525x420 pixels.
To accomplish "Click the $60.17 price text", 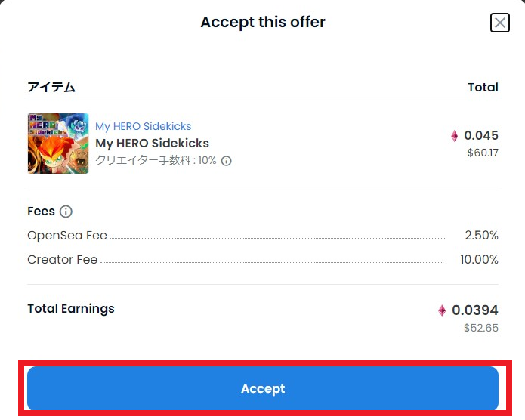I will pyautogui.click(x=483, y=153).
